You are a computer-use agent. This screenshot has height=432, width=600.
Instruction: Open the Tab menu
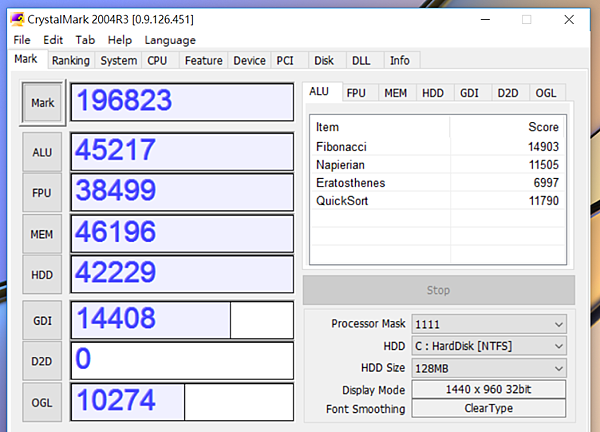[x=85, y=40]
